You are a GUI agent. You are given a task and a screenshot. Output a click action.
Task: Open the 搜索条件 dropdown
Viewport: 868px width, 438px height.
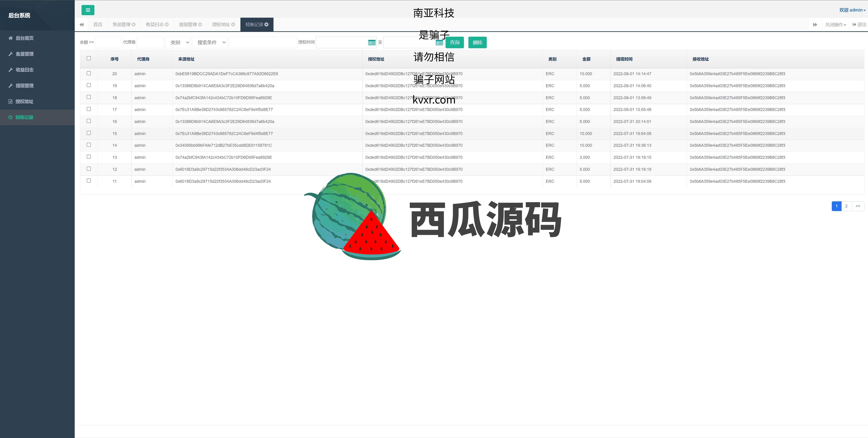[x=210, y=43]
